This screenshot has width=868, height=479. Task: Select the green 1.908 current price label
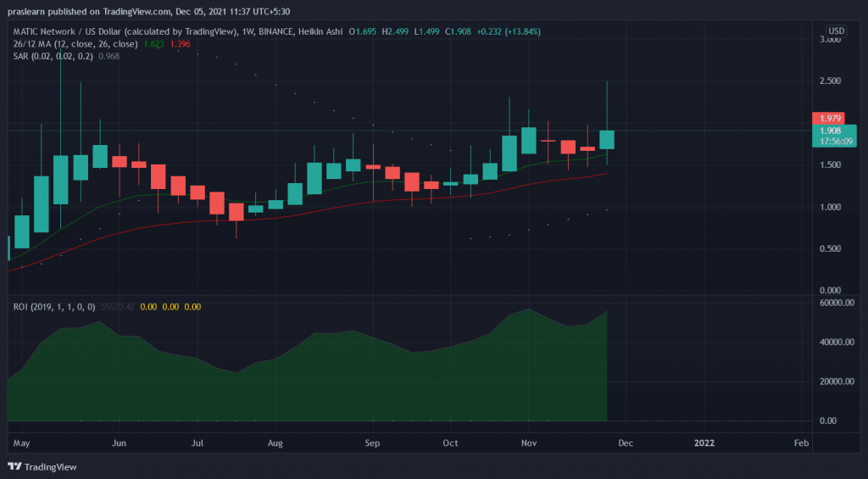click(x=833, y=131)
